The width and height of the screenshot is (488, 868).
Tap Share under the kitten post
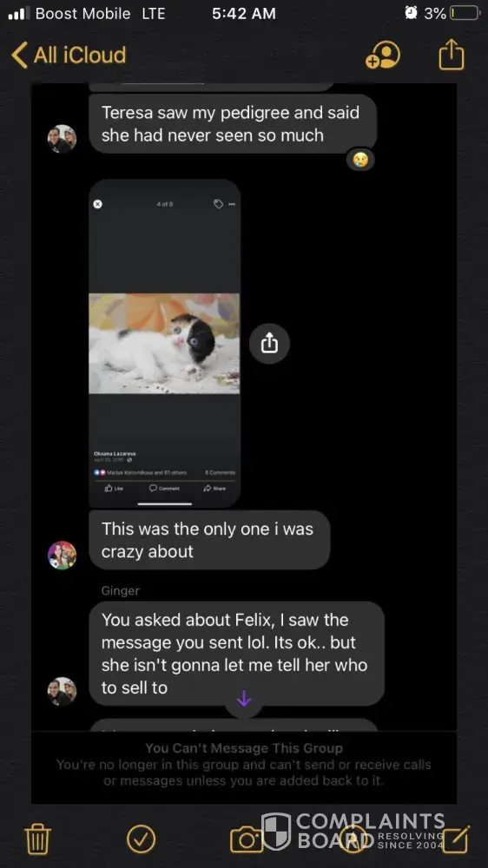215,489
